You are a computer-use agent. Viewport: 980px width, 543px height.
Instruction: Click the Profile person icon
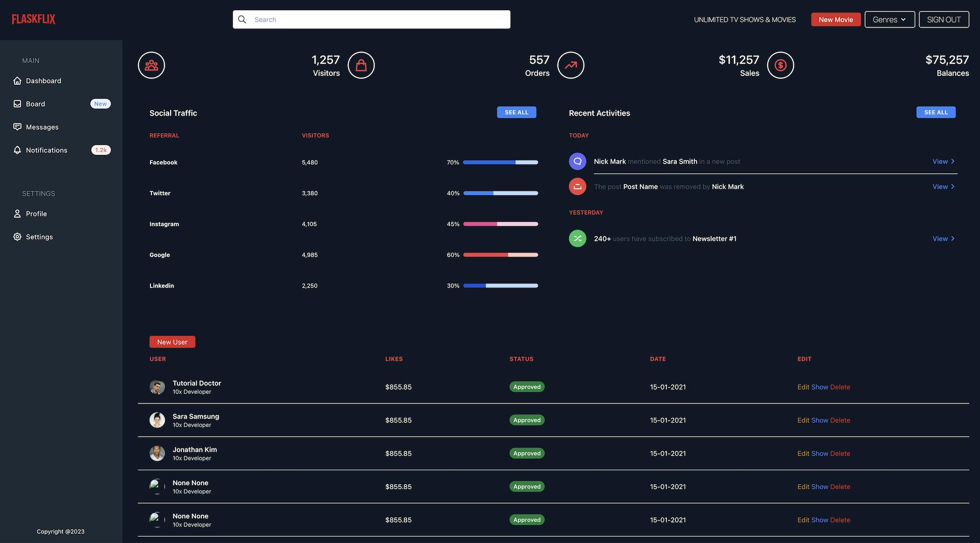(17, 213)
